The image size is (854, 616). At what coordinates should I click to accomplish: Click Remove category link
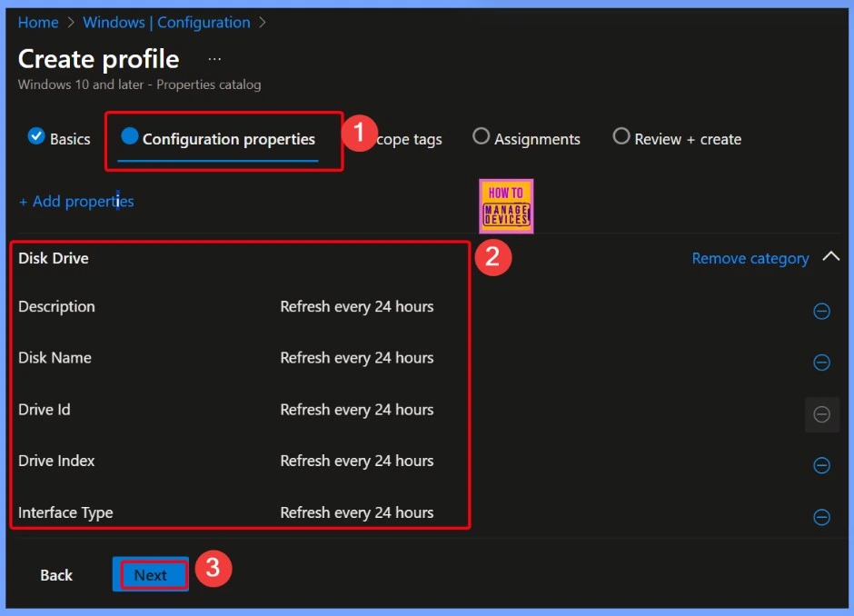pyautogui.click(x=750, y=258)
